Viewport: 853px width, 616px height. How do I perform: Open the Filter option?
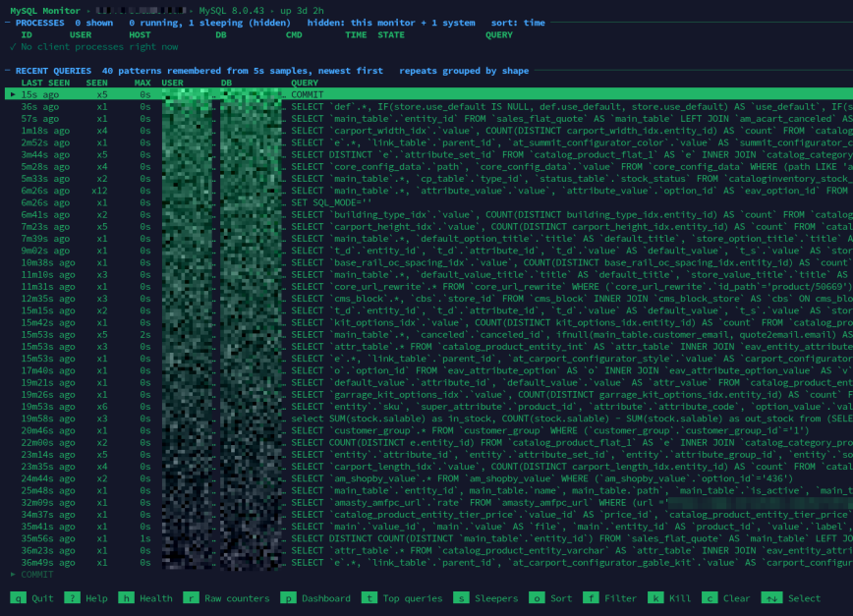[620, 598]
